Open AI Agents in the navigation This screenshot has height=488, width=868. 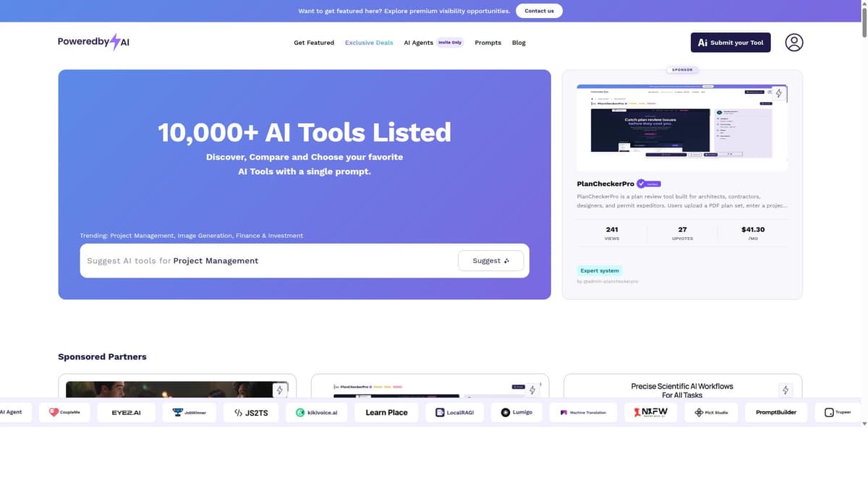click(418, 43)
